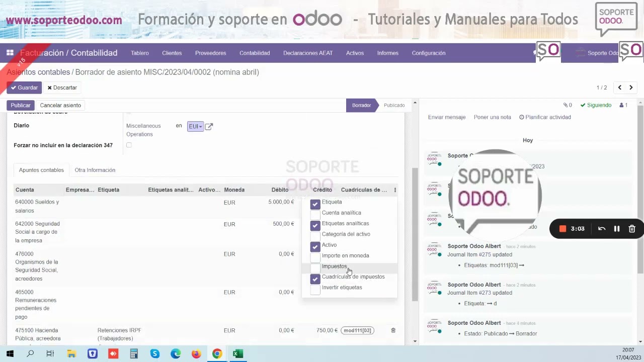Stop the screen recording
644x362 pixels.
(x=563, y=229)
